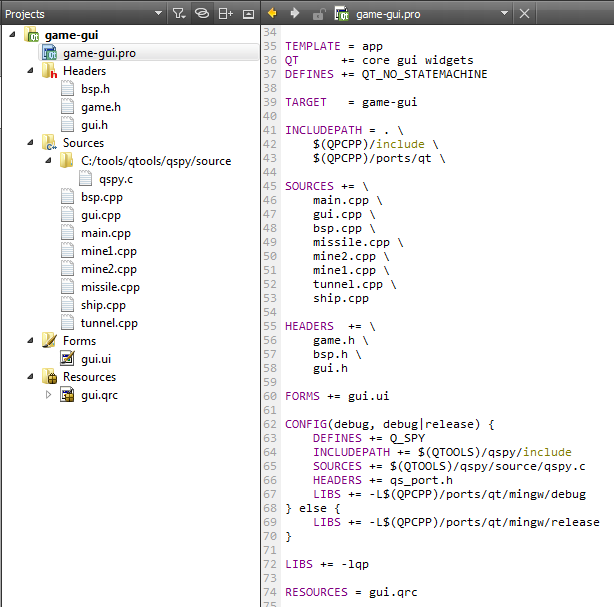The width and height of the screenshot is (614, 607).
Task: Click the filter tree icon
Action: coord(178,14)
